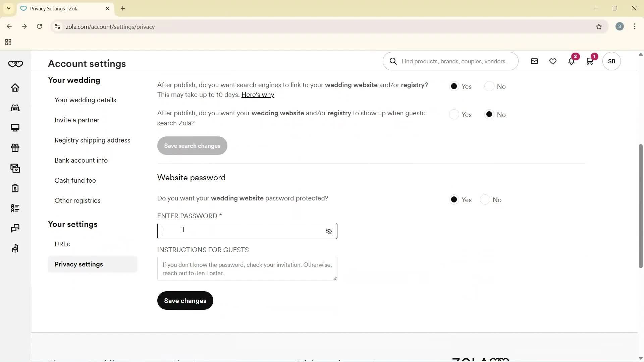The height and width of the screenshot is (362, 644).
Task: Open the wedding website monitor icon
Action: 15,127
